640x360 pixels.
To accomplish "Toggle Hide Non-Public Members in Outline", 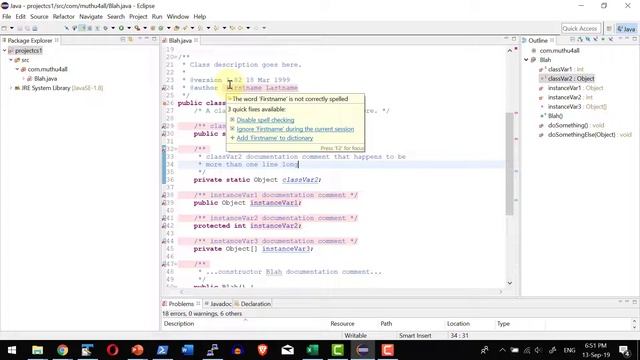I will point(603,40).
